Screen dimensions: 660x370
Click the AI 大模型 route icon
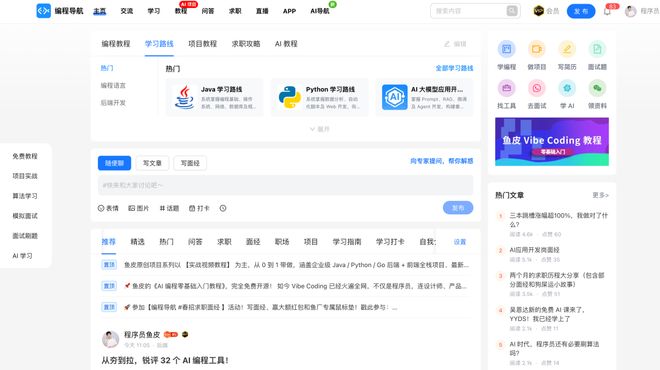click(394, 97)
